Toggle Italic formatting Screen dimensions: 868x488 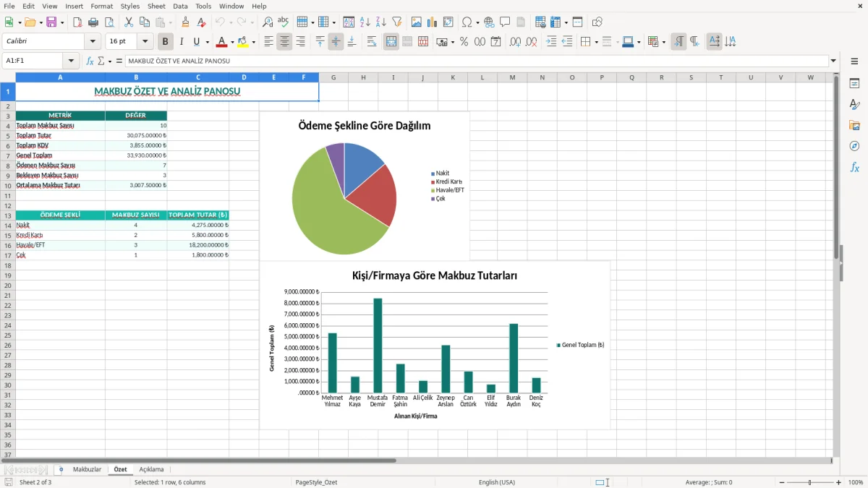pos(181,42)
